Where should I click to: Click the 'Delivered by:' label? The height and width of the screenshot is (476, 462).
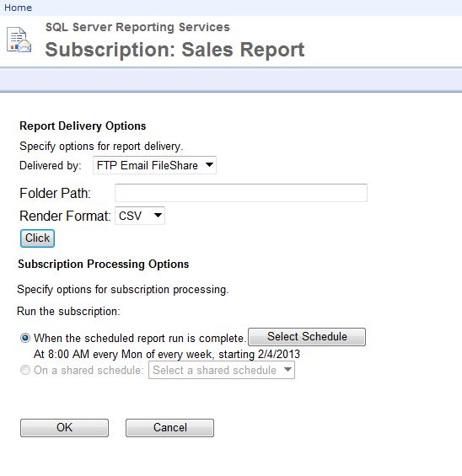(51, 165)
